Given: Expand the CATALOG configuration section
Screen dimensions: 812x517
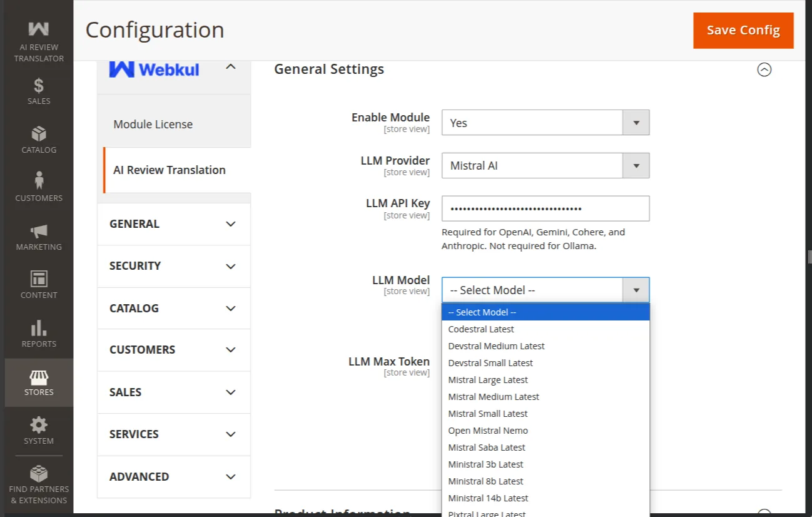Looking at the screenshot, I should (x=174, y=308).
